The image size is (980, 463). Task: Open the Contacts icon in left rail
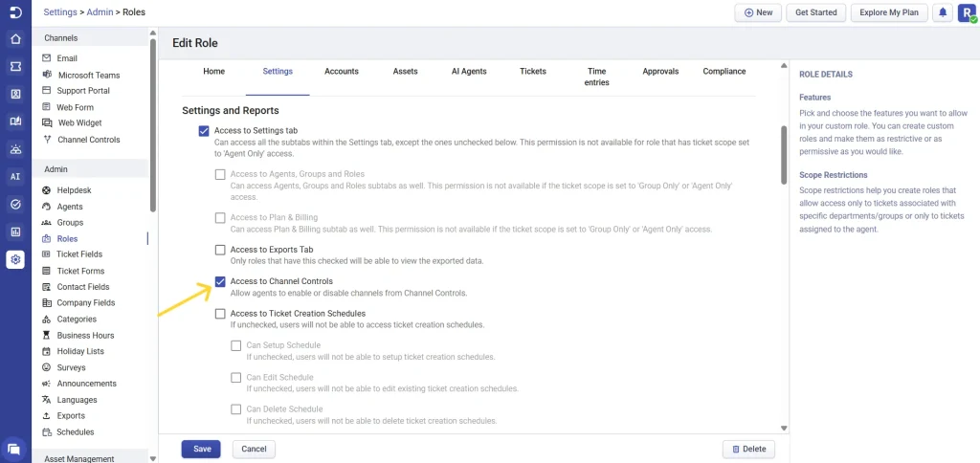click(x=15, y=95)
